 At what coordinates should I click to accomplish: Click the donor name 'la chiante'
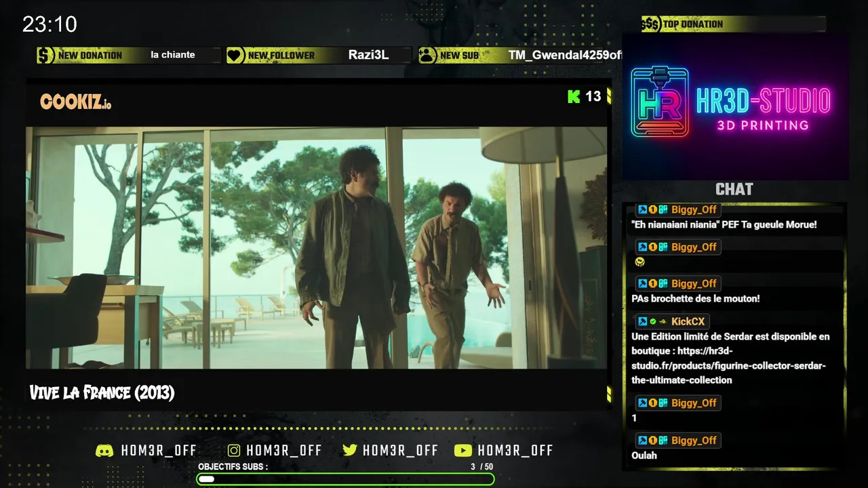click(173, 55)
